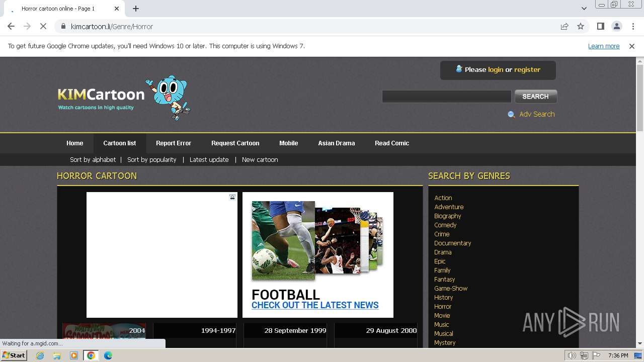Screen dimensions: 644x362
Task: Dismiss the Chrome update notification
Action: point(632,46)
